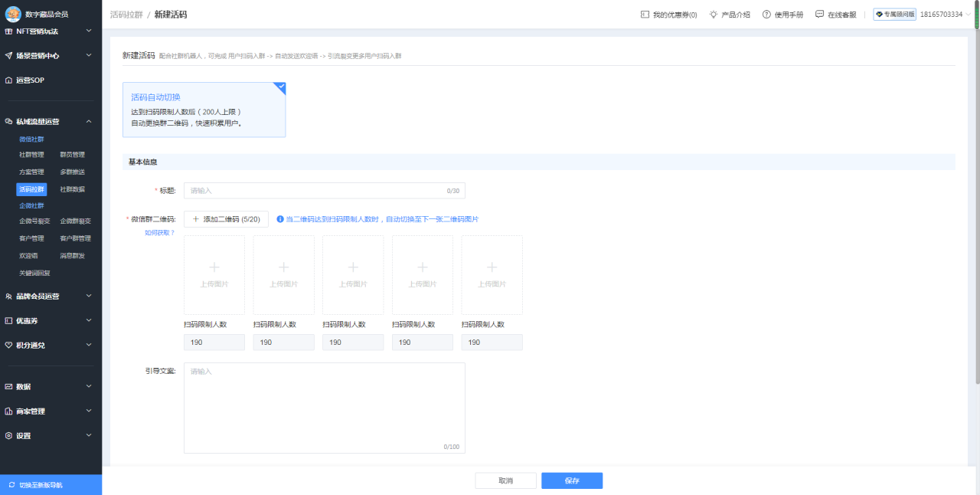Open 使用手册 via the question mark icon
The width and height of the screenshot is (980, 495).
(766, 15)
